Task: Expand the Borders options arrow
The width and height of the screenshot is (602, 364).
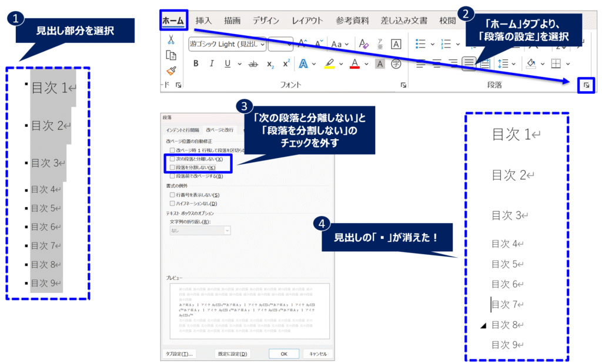Action: tap(568, 64)
